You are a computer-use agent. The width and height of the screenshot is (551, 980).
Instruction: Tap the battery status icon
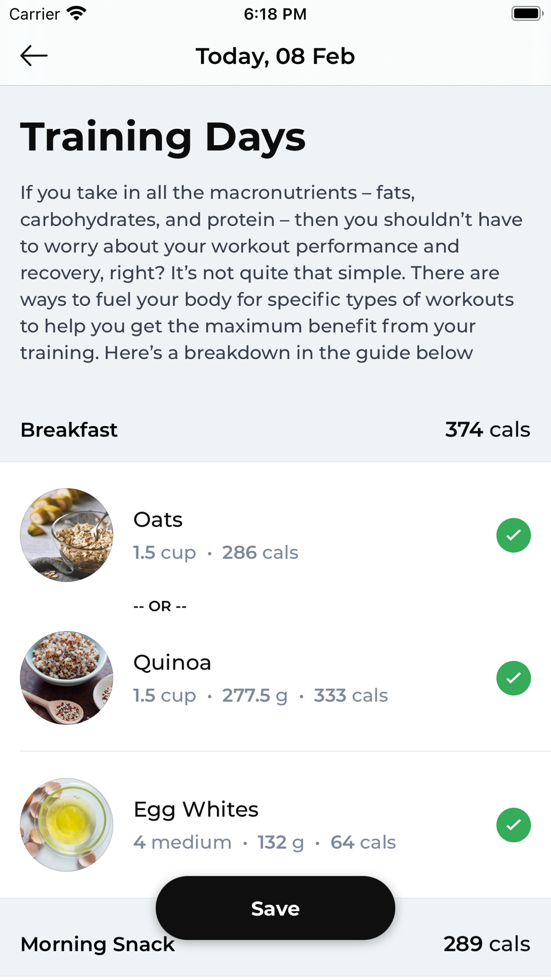pos(527,13)
